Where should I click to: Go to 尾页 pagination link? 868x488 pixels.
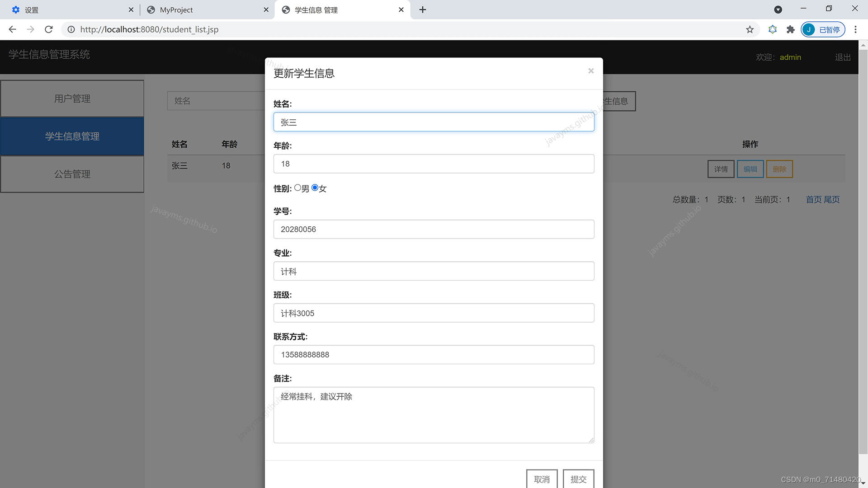831,200
